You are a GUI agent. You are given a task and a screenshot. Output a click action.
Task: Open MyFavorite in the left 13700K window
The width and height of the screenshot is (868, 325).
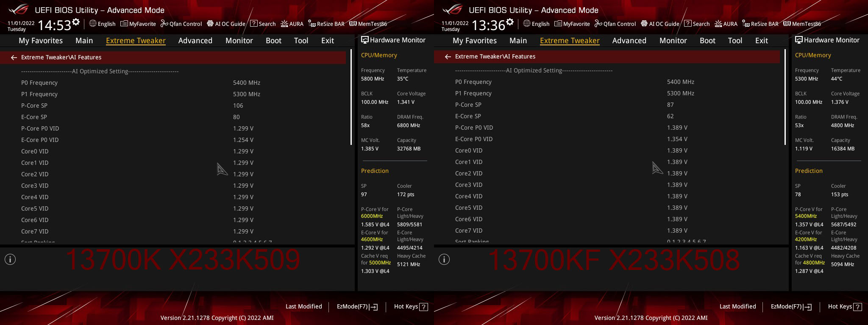click(138, 24)
